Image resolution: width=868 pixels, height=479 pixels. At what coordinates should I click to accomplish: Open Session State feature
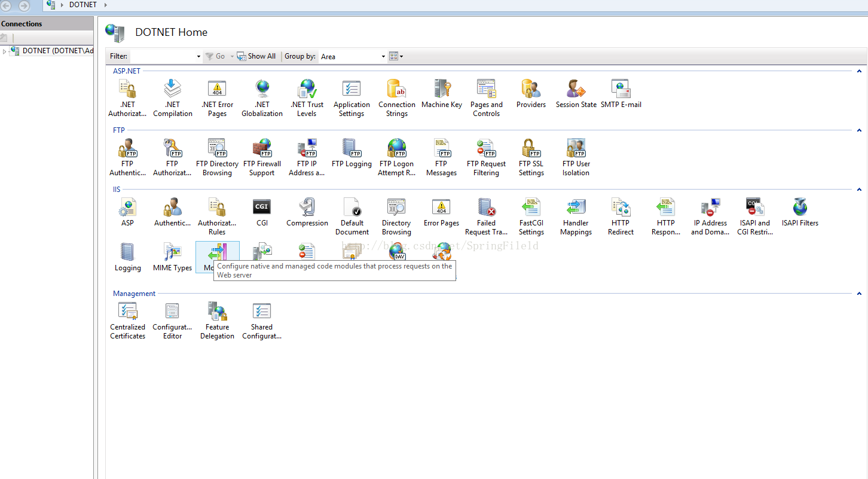tap(576, 94)
